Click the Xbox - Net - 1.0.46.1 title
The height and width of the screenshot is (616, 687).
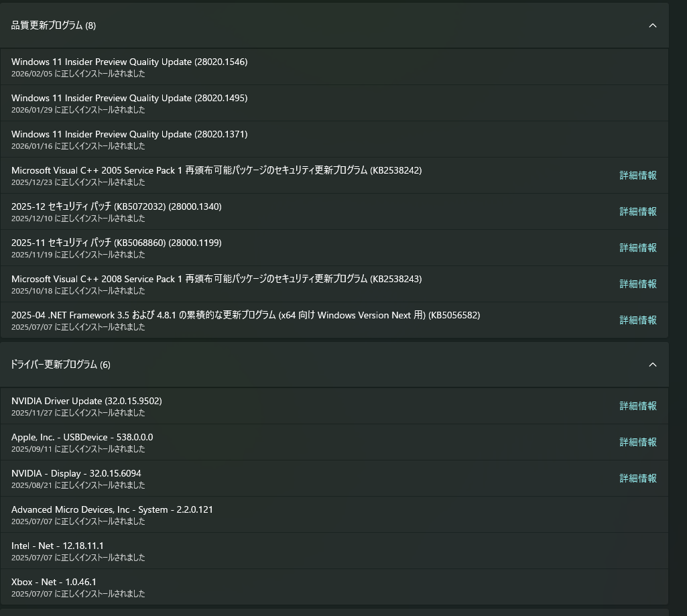[x=54, y=582]
